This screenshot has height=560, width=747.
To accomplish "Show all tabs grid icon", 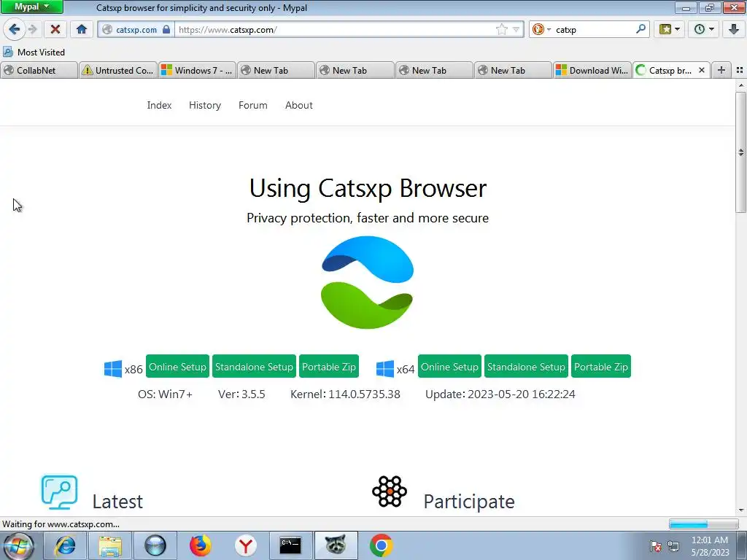I will coord(740,71).
